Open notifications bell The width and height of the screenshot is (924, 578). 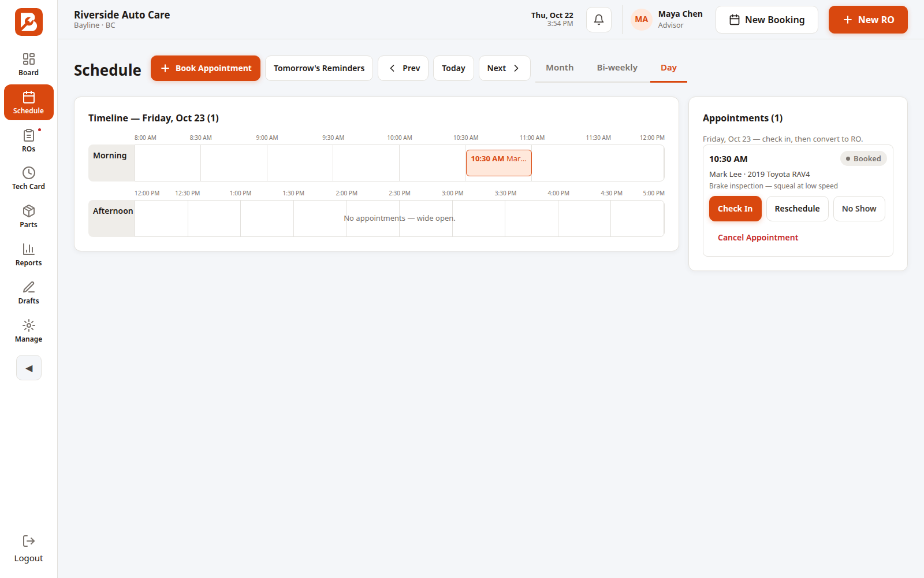(599, 20)
